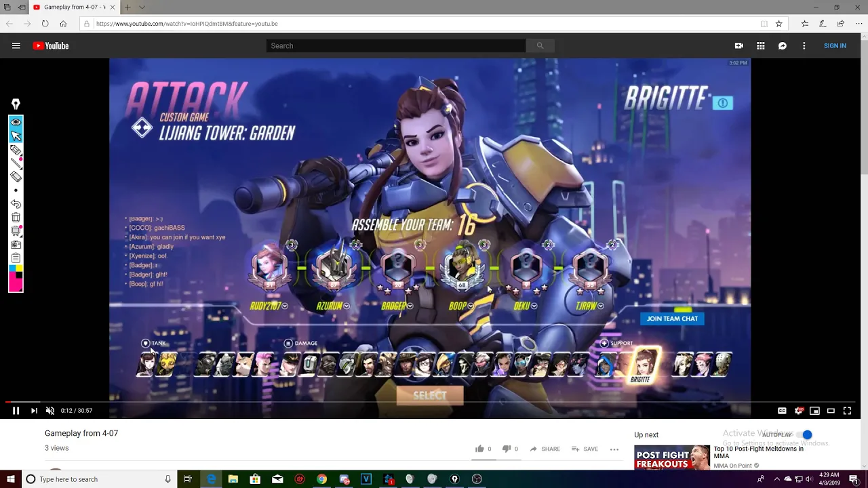
Task: Click JOIN TEAM CHAT button
Action: pos(672,319)
